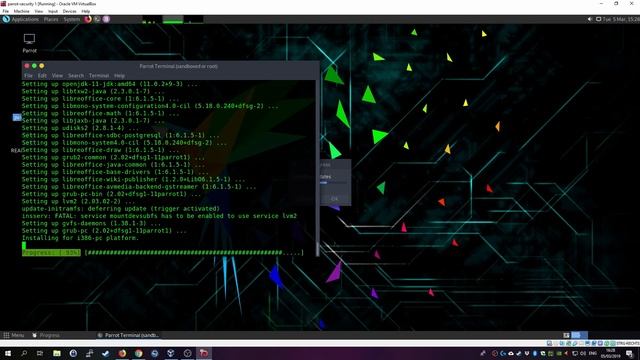640x360 pixels.
Task: Open Parrot Terminal Search menu
Action: pyautogui.click(x=76, y=76)
